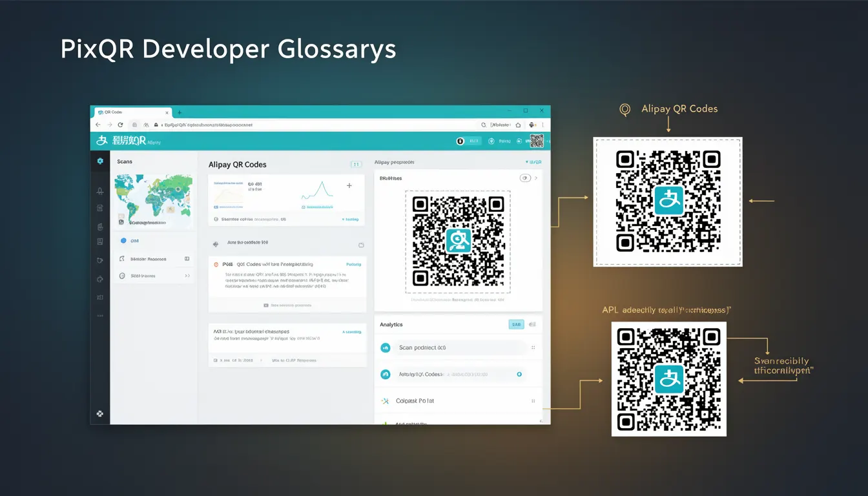Click the line chart in Alipay QR Codes card
The width and height of the screenshot is (868, 496).
[316, 190]
